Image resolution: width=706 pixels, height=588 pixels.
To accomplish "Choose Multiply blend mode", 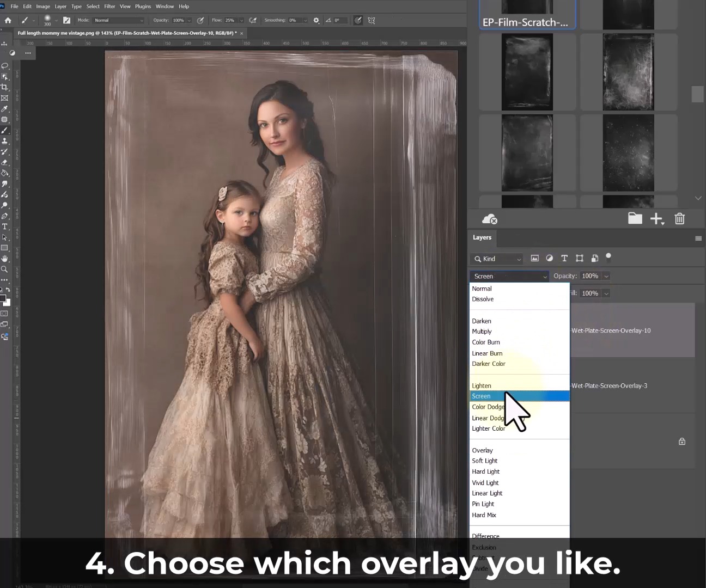I will click(x=482, y=332).
